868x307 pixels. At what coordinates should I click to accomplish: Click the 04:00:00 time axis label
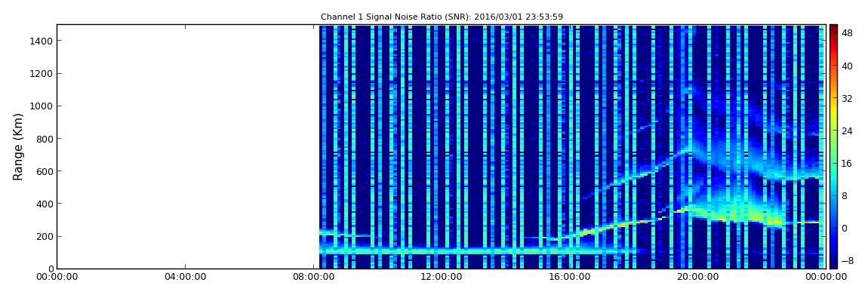(x=185, y=277)
